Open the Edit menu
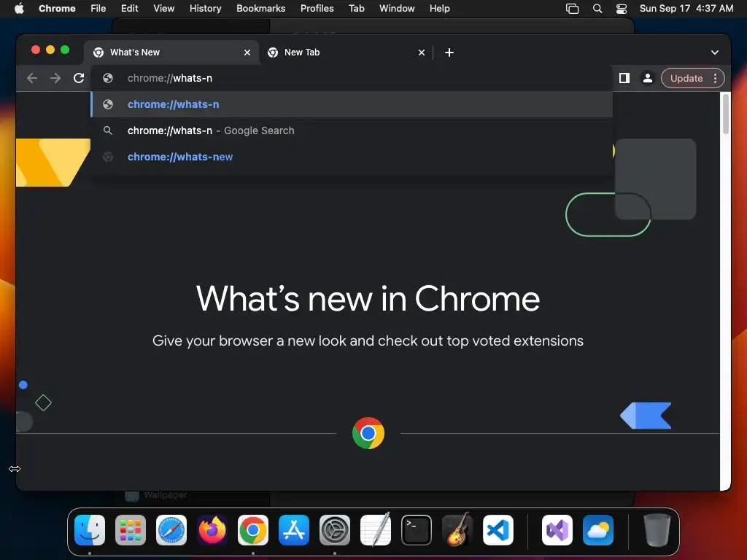Image resolution: width=747 pixels, height=560 pixels. click(129, 9)
